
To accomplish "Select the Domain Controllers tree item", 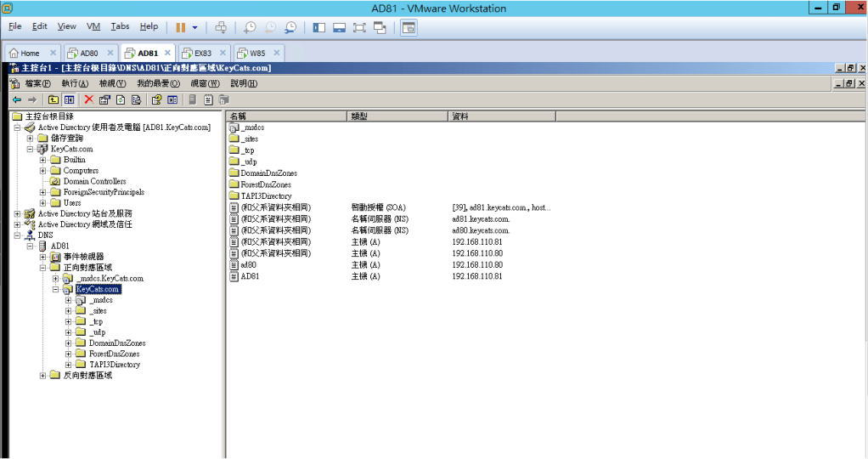I will coord(94,182).
